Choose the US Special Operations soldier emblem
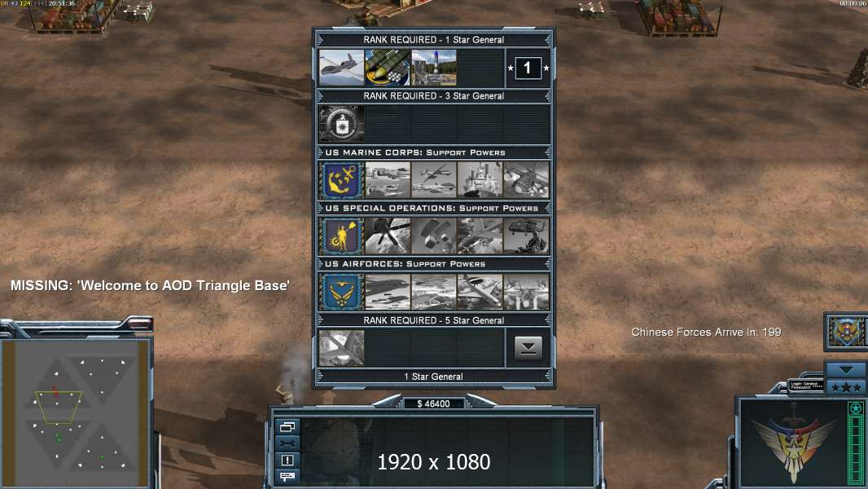Screen dimensions: 868x489 tap(341, 236)
